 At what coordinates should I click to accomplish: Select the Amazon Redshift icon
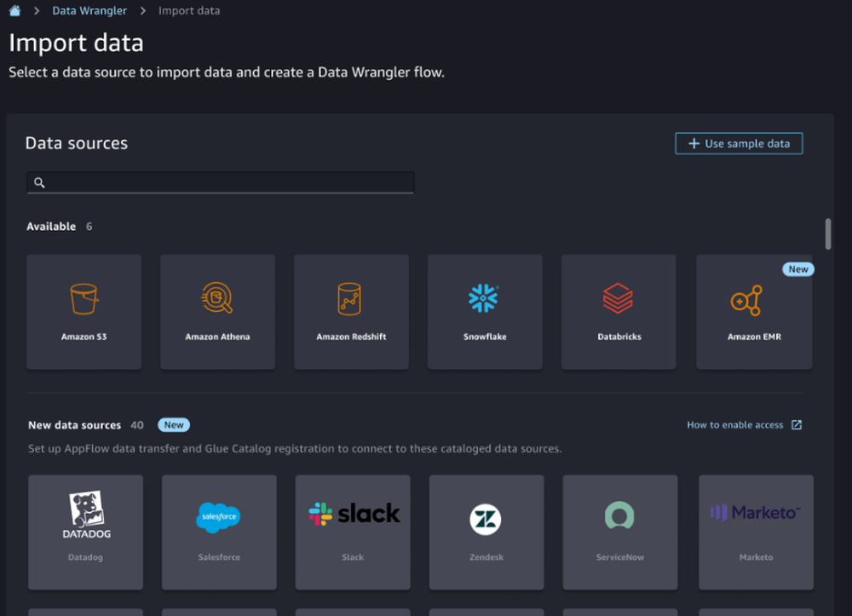(348, 299)
